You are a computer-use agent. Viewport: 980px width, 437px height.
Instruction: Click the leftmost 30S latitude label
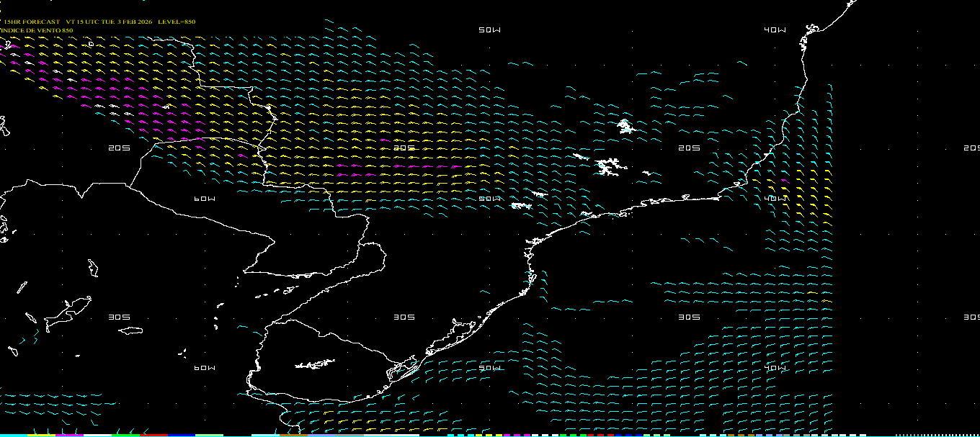pos(119,317)
